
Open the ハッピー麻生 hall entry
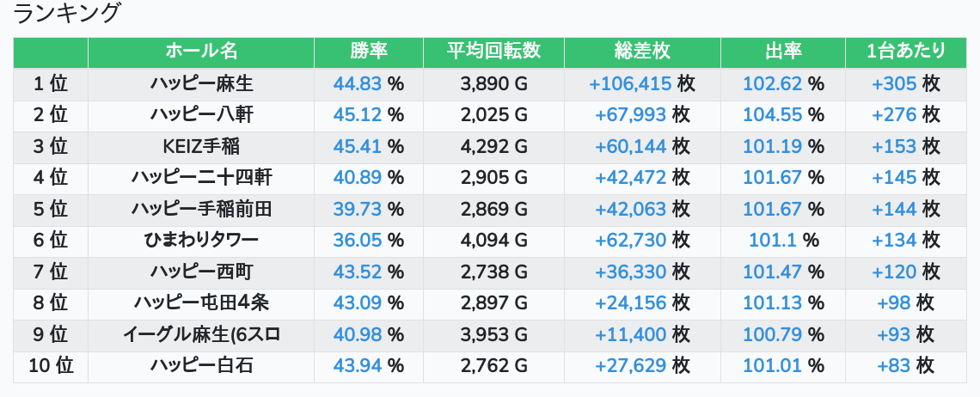click(x=201, y=84)
